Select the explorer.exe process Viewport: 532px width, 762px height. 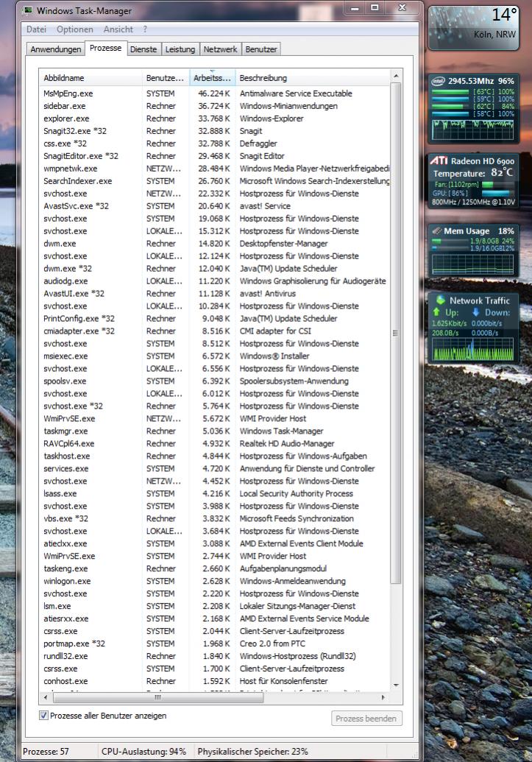pyautogui.click(x=215, y=119)
